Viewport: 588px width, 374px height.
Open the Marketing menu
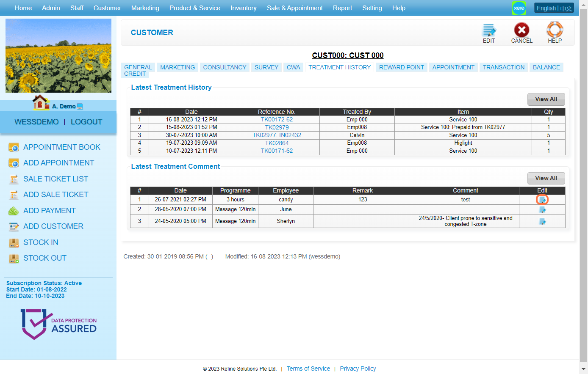145,8
